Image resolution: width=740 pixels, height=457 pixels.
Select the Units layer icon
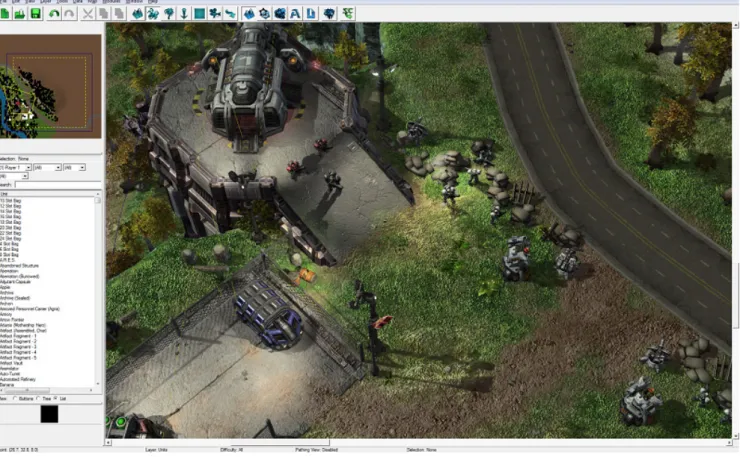coord(153,13)
